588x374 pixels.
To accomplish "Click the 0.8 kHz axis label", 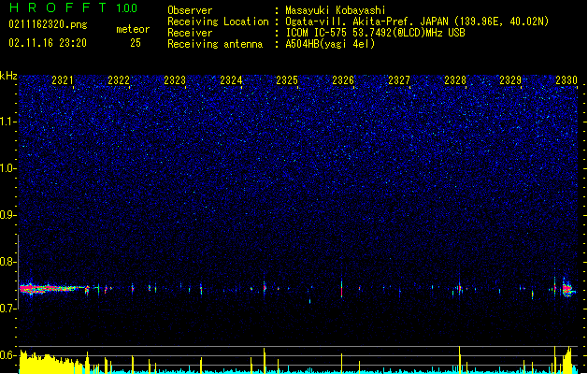I will [x=8, y=262].
